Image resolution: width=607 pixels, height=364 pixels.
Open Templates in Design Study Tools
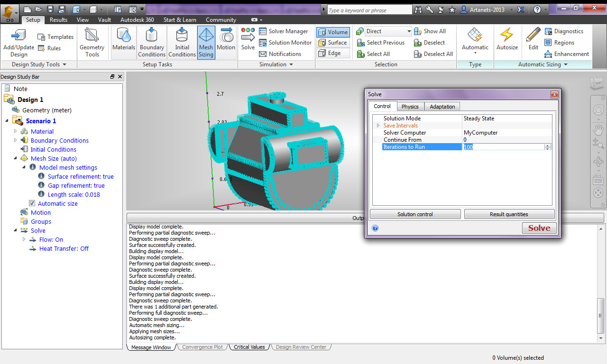pyautogui.click(x=55, y=37)
